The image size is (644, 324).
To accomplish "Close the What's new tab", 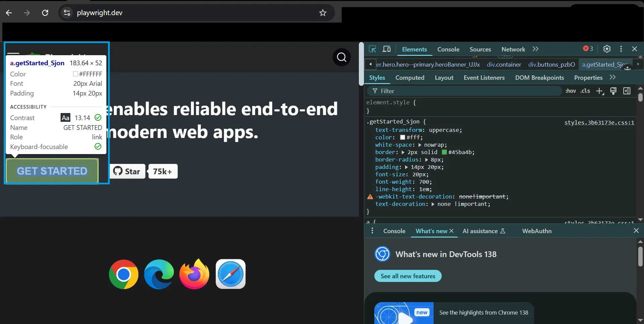I will 451,231.
